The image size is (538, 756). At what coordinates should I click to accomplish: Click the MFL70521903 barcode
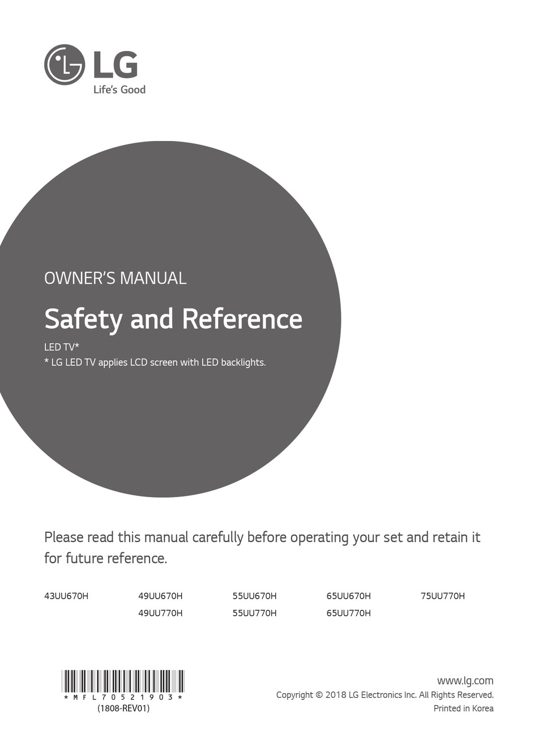pyautogui.click(x=123, y=685)
